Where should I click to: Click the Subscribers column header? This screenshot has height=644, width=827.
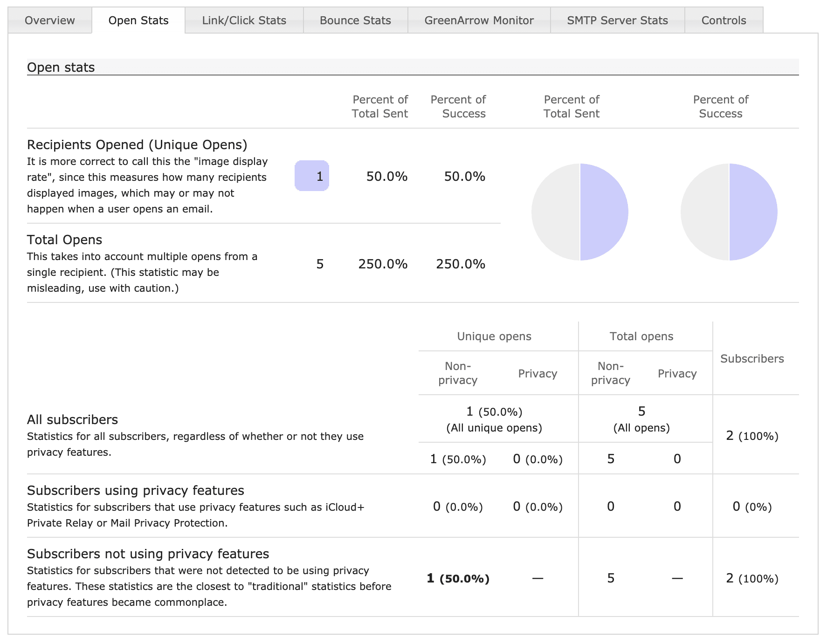point(752,359)
